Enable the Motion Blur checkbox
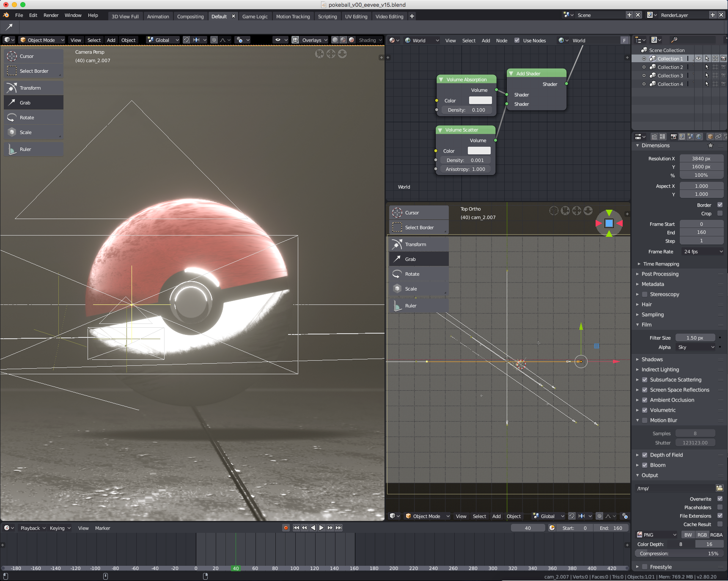Viewport: 728px width, 581px height. [x=645, y=420]
